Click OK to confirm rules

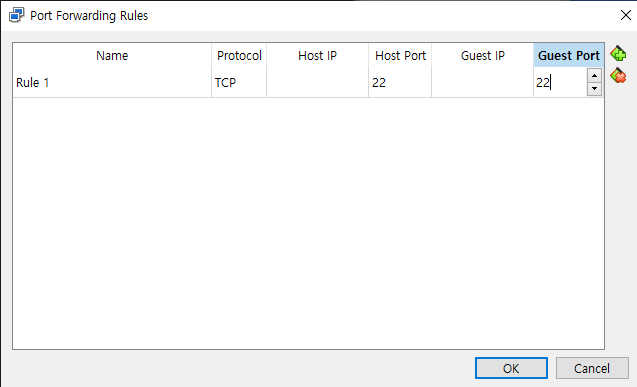[511, 368]
